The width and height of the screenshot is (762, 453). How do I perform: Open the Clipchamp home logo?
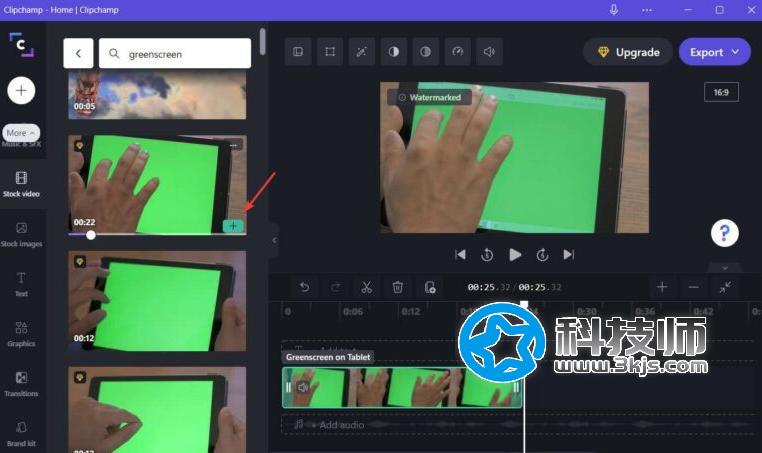click(x=21, y=45)
